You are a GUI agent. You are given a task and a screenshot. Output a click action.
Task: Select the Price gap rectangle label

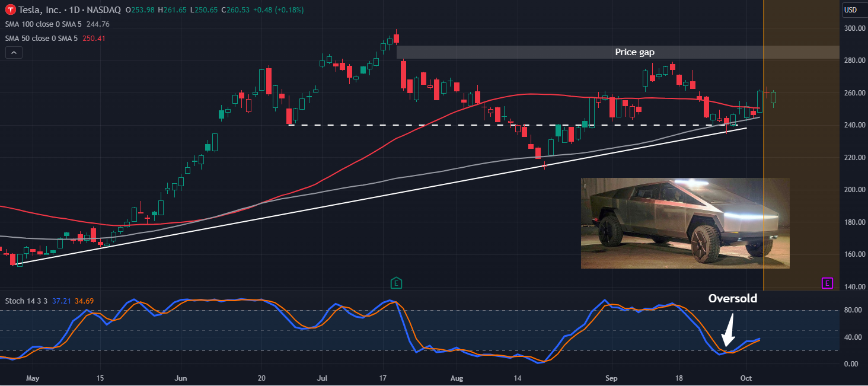point(634,52)
